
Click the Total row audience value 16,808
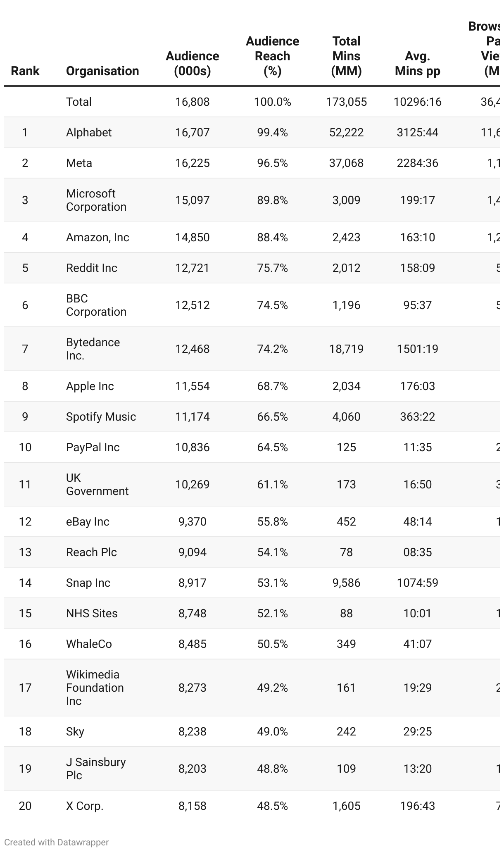192,102
